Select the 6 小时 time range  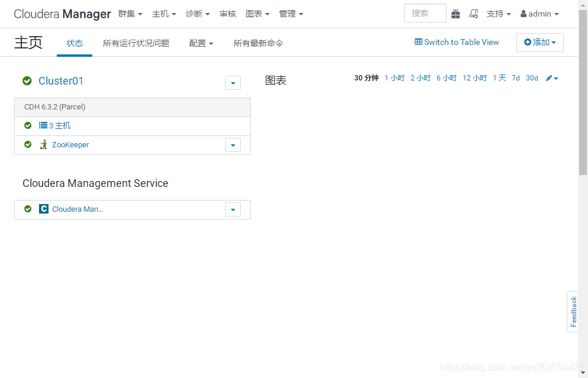[x=447, y=78]
